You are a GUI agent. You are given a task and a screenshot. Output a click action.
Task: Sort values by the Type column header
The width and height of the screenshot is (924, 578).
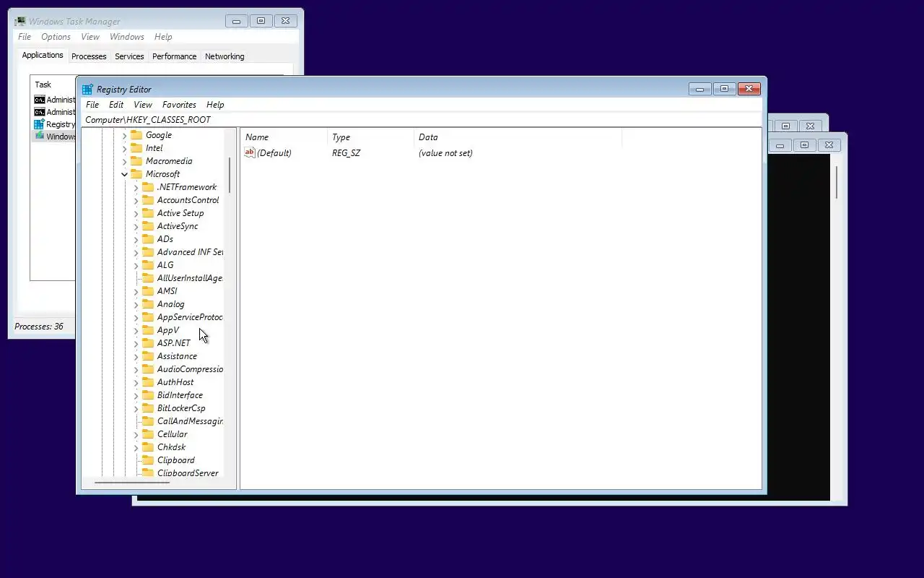pos(370,137)
